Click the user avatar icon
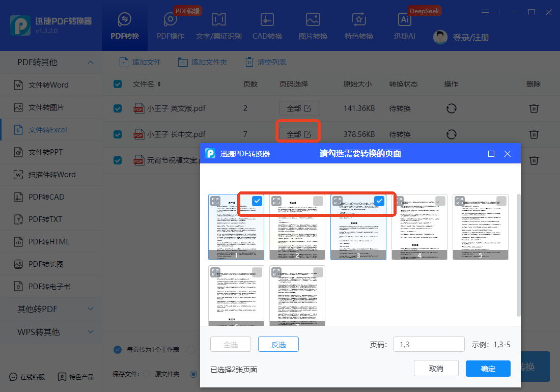 point(440,37)
